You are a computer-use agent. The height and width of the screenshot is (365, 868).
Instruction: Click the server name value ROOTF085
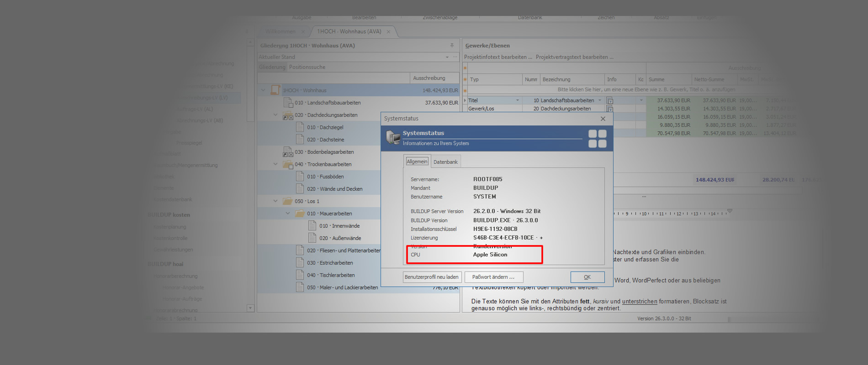[x=488, y=179]
